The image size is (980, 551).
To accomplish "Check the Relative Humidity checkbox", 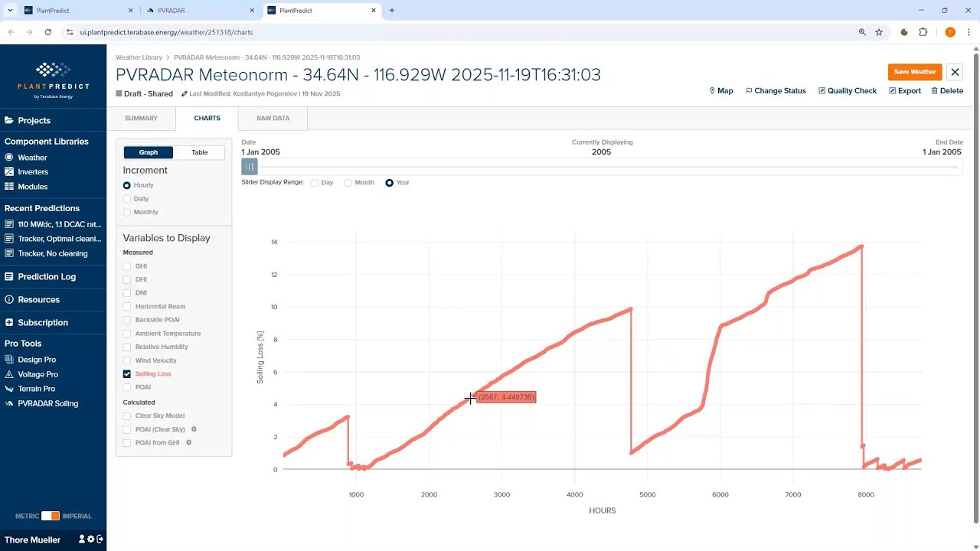I will coord(127,347).
